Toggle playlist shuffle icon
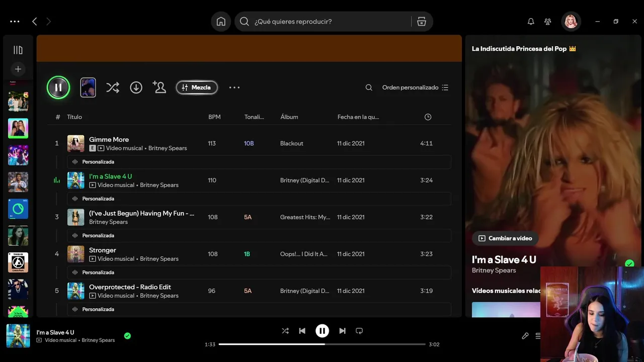Image resolution: width=644 pixels, height=362 pixels. [x=113, y=87]
